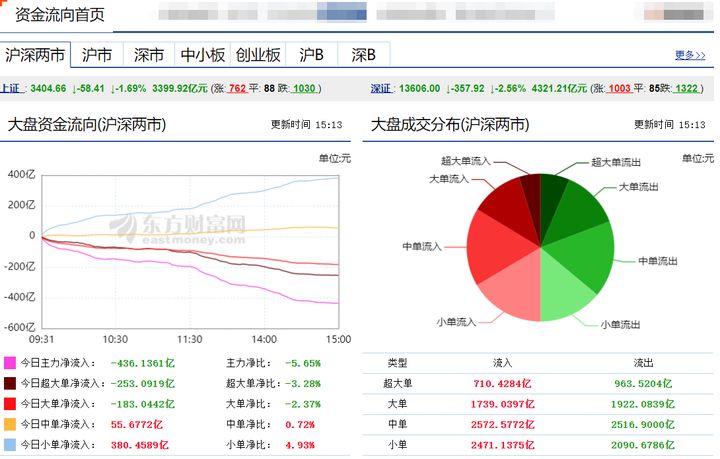Click the -253.0919亿 value
The height and width of the screenshot is (459, 720).
pyautogui.click(x=142, y=383)
